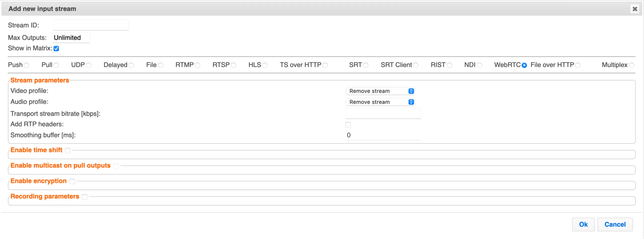Choose TS over HTTP input type
This screenshot has width=644, height=239.
[325, 65]
